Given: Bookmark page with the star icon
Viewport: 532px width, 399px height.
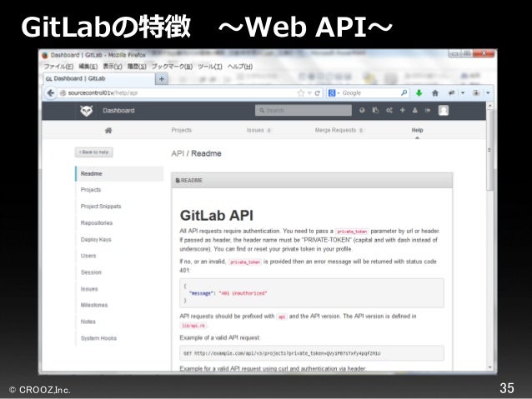Looking at the screenshot, I should point(301,93).
